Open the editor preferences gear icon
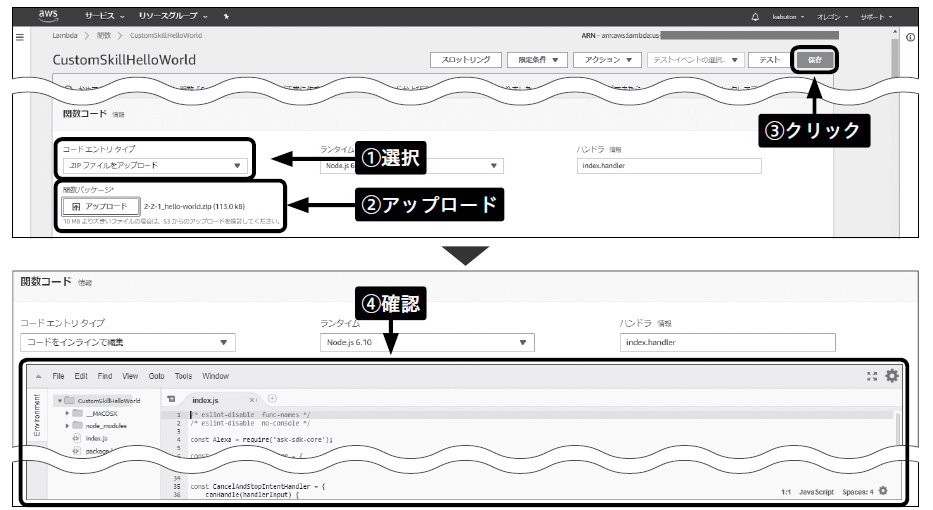The width and height of the screenshot is (933, 510). [x=892, y=376]
